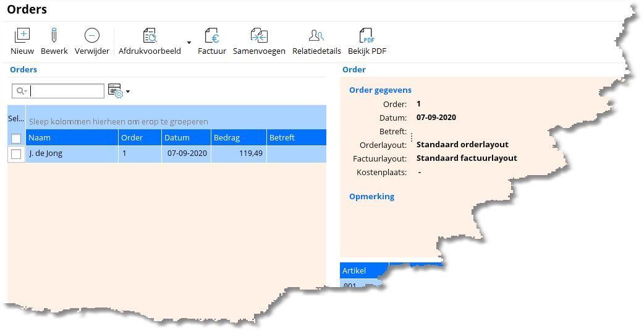This screenshot has height=336, width=644.
Task: Click the Samenvoegen merge icon
Action: (x=258, y=36)
